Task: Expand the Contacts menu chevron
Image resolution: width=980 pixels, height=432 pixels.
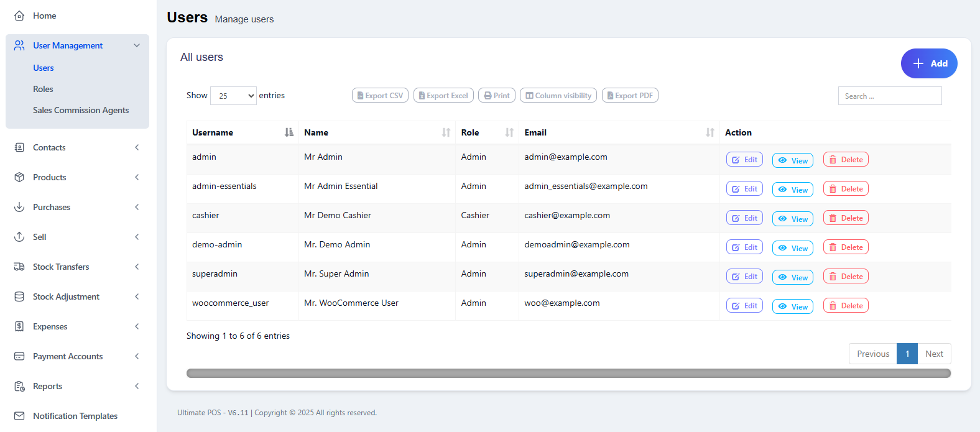Action: [x=137, y=147]
